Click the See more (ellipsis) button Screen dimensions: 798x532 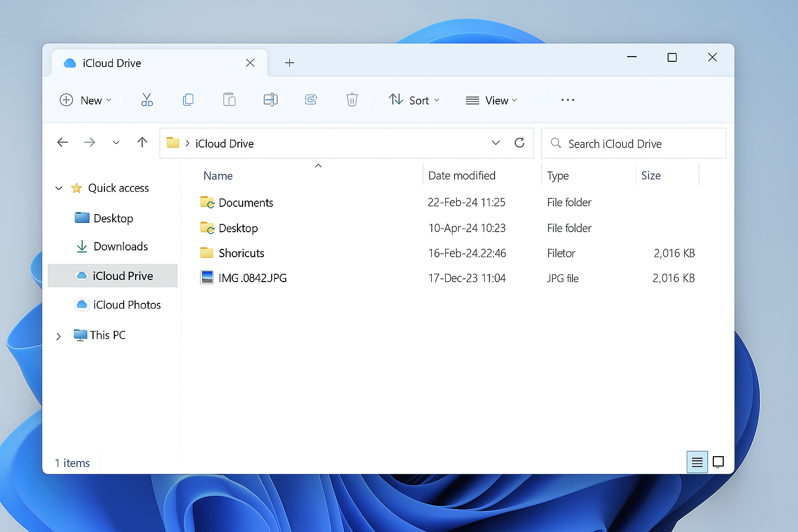[567, 100]
